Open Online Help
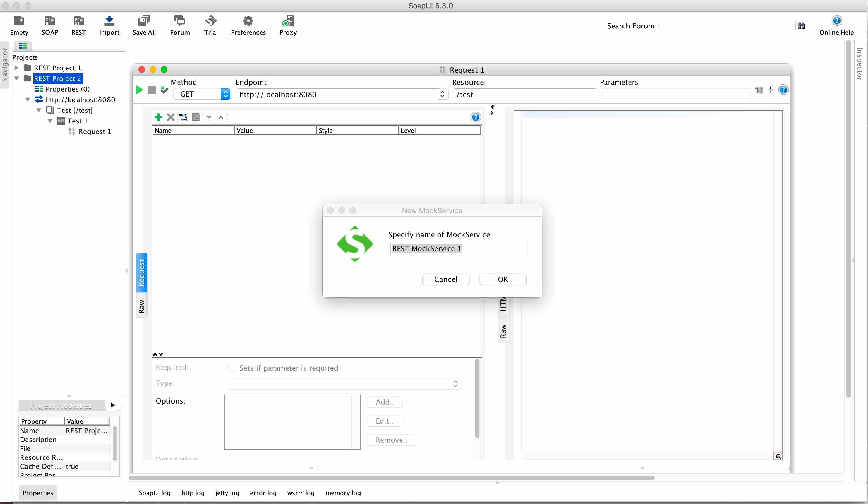This screenshot has height=504, width=868. pos(836,25)
